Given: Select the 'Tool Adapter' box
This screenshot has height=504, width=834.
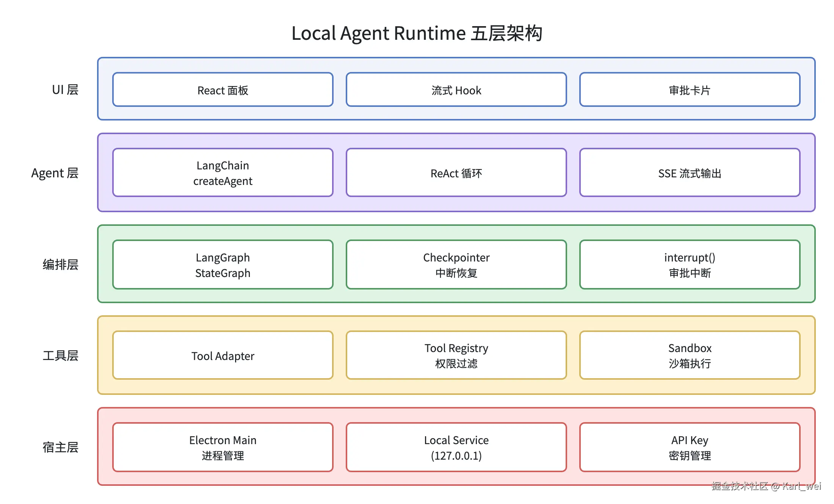Looking at the screenshot, I should pos(223,355).
